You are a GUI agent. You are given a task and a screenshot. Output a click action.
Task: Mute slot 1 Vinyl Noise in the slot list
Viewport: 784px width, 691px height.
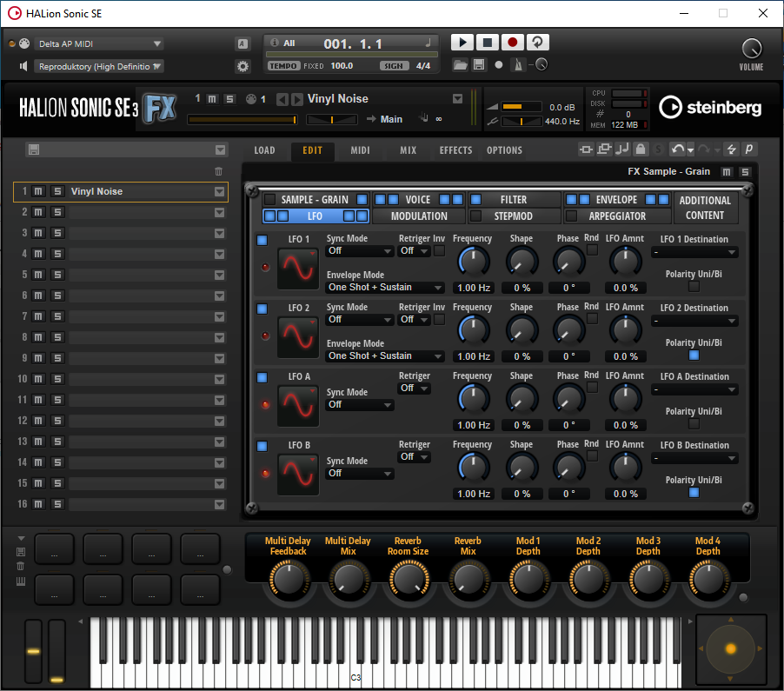(x=38, y=191)
